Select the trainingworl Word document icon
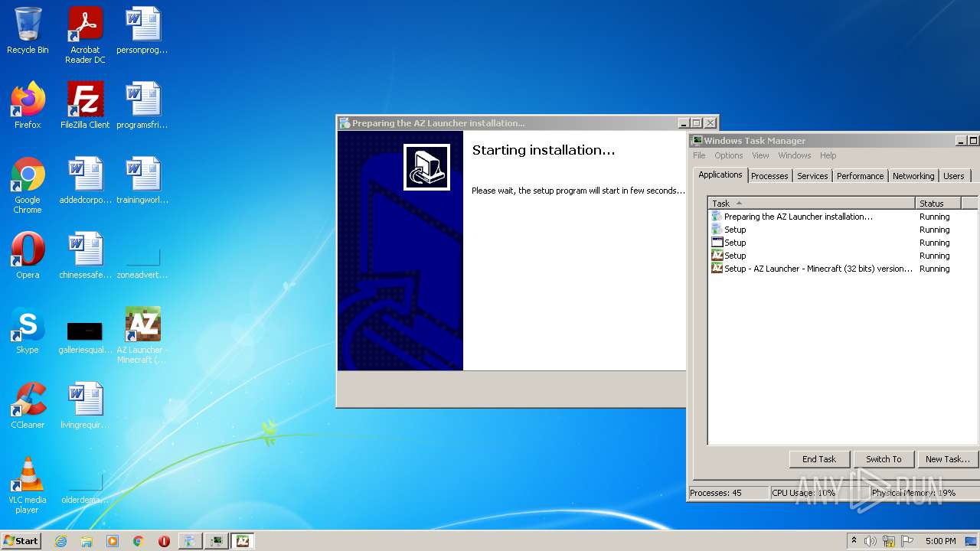 coord(142,181)
